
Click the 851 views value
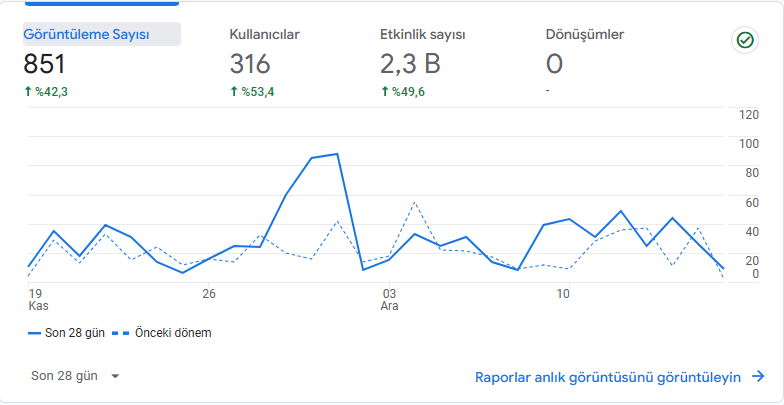pyautogui.click(x=44, y=64)
